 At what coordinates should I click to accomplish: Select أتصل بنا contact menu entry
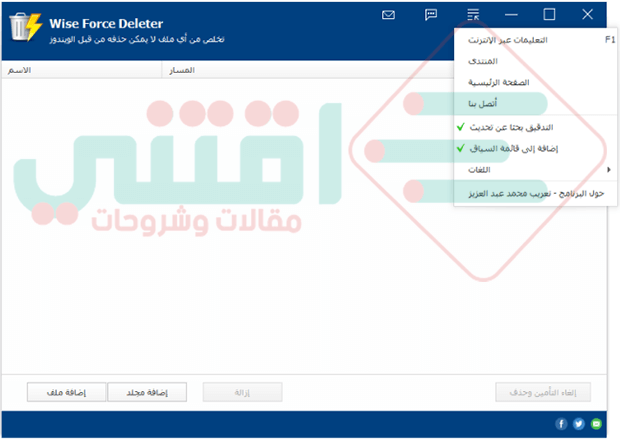point(535,104)
